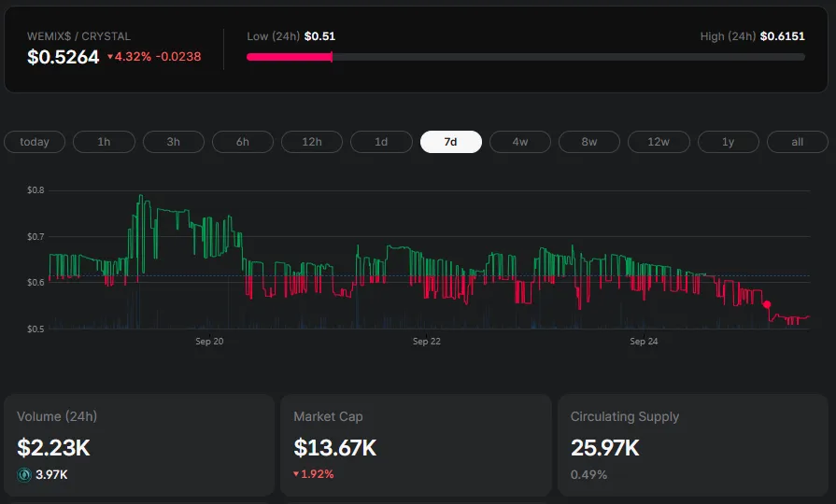Click the WEMIX$ / CRYSTAL pair label
Image resolution: width=836 pixels, height=504 pixels.
pyautogui.click(x=78, y=36)
